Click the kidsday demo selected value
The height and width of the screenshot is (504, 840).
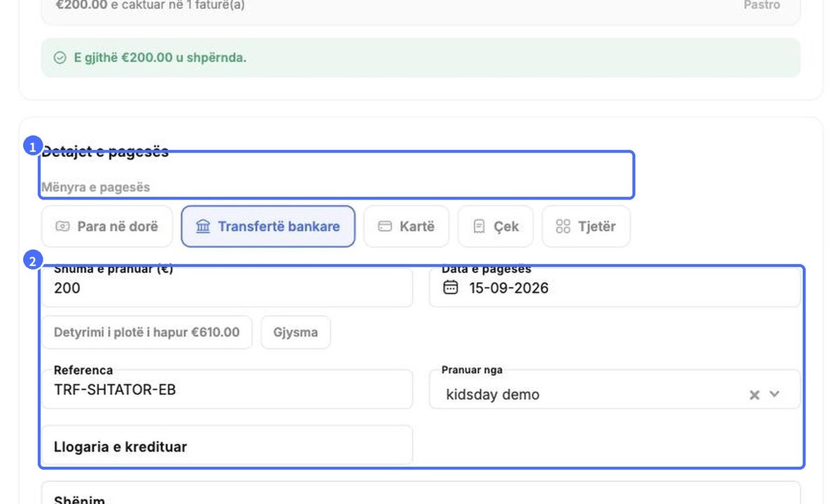(493, 395)
